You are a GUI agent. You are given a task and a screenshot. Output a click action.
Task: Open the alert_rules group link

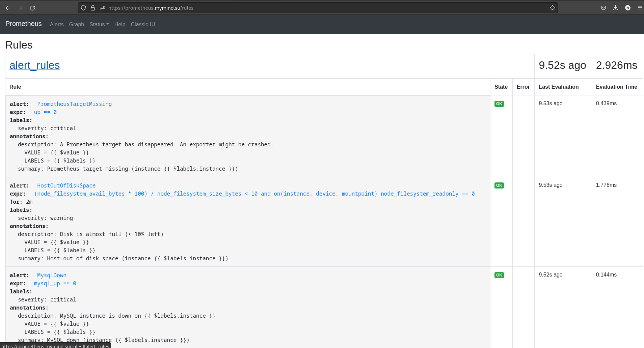34,65
